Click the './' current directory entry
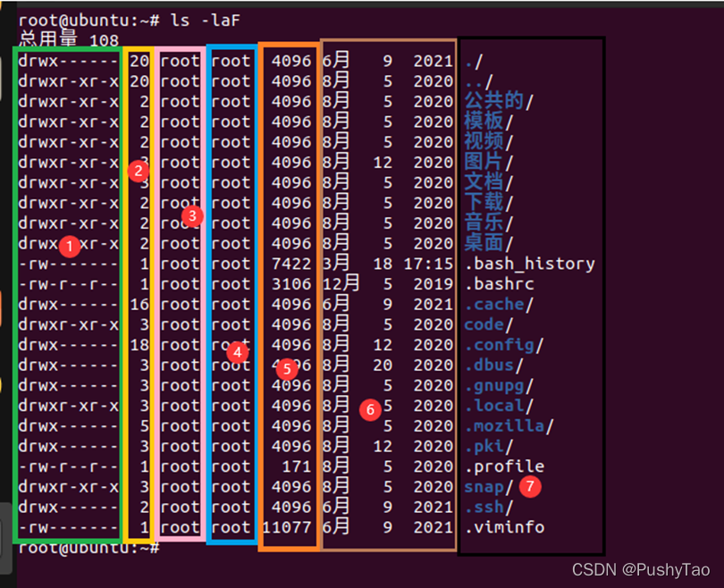 coord(474,61)
